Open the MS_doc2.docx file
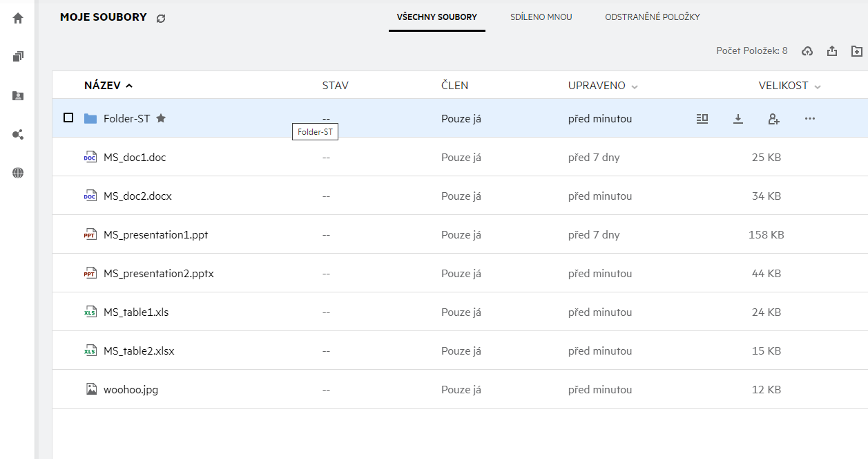The image size is (868, 459). 137,196
